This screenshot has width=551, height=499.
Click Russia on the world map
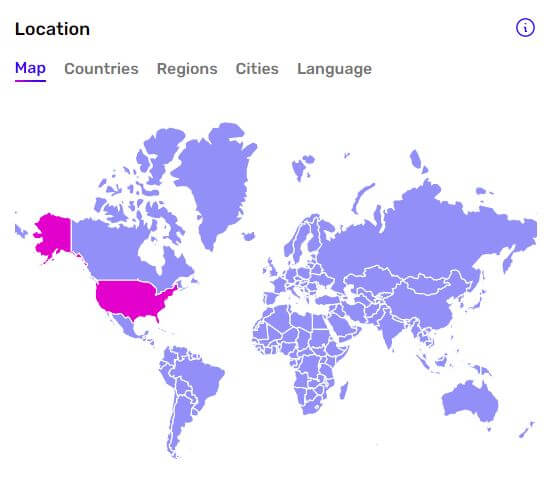pos(422,239)
